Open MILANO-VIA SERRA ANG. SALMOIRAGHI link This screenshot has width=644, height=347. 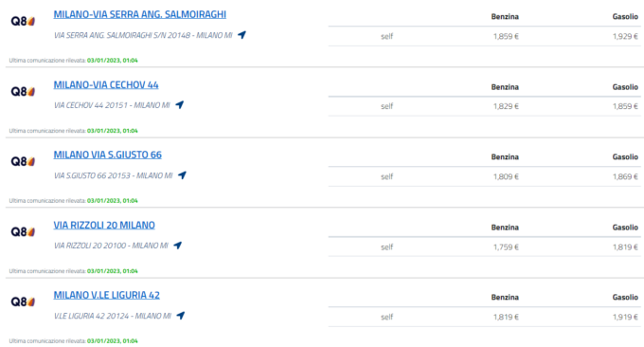[139, 14]
